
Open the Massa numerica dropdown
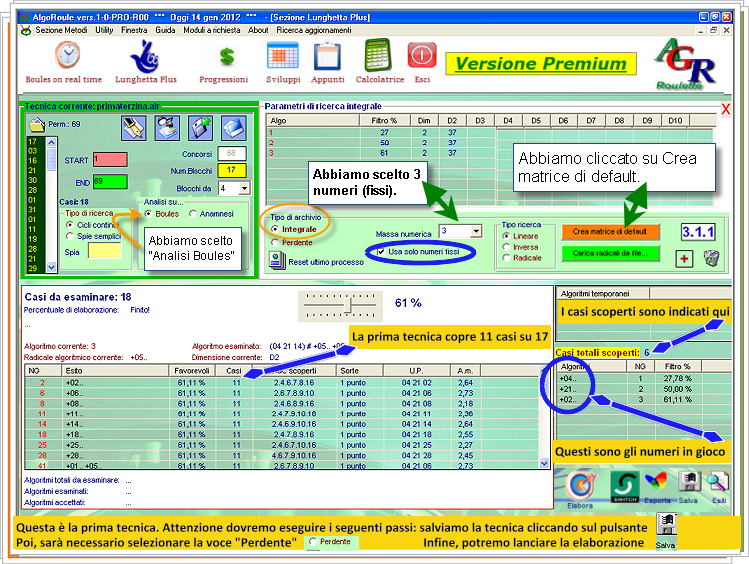pos(476,232)
